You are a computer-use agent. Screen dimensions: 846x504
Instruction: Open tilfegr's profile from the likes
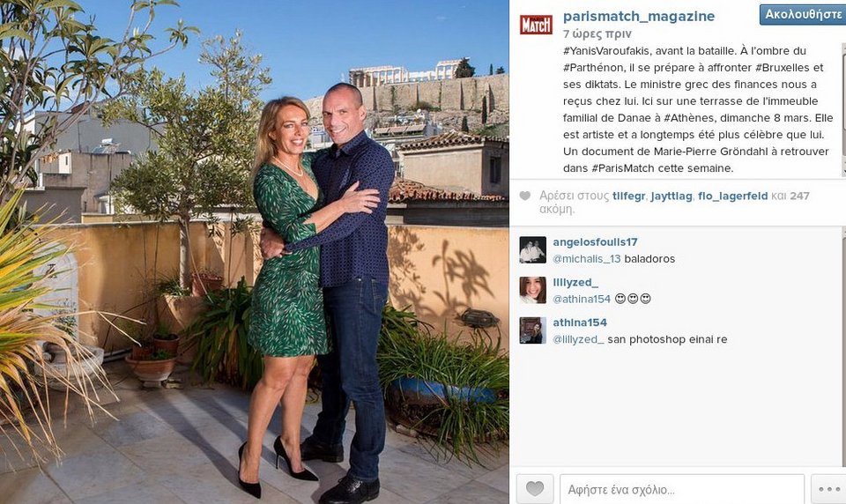click(628, 196)
